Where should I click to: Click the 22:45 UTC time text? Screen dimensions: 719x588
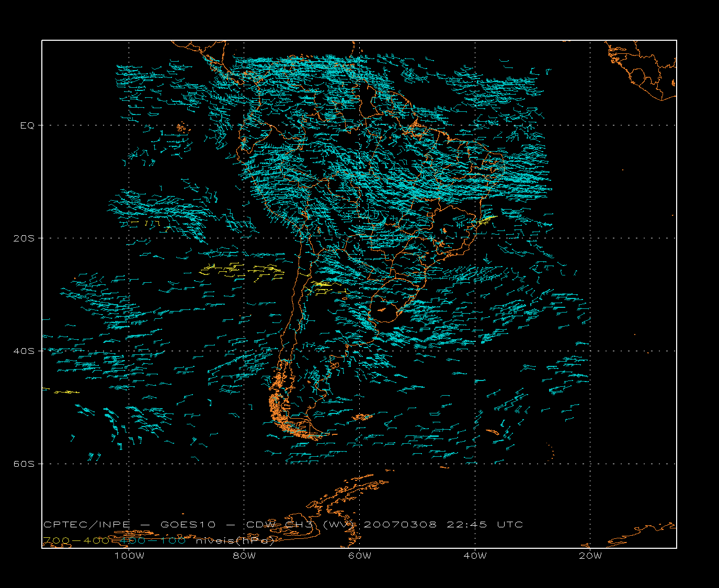(485, 524)
